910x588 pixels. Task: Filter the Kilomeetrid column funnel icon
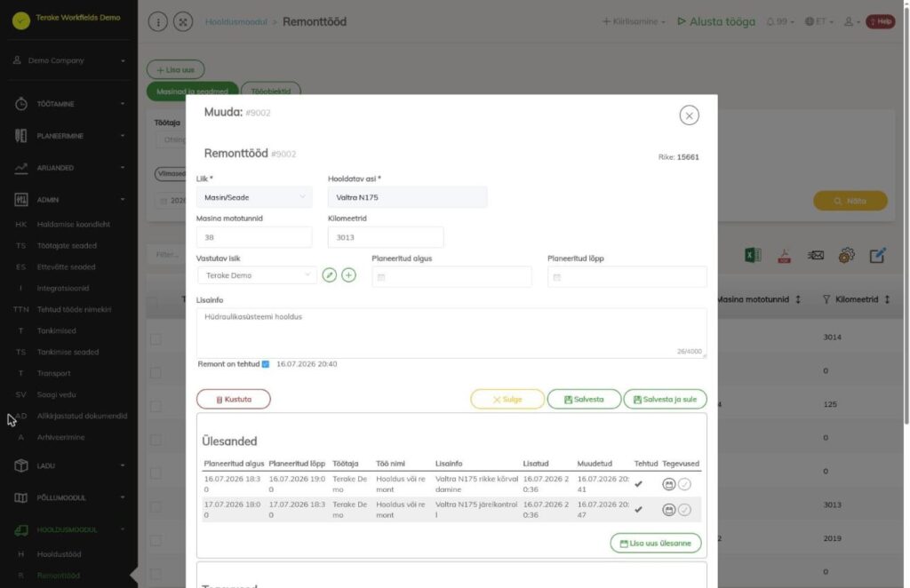(826, 300)
